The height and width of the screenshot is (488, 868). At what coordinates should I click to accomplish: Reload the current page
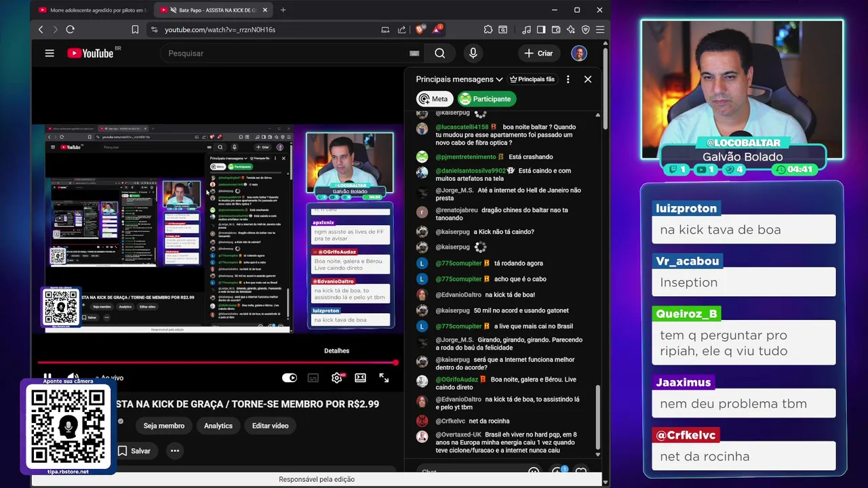[x=70, y=30]
